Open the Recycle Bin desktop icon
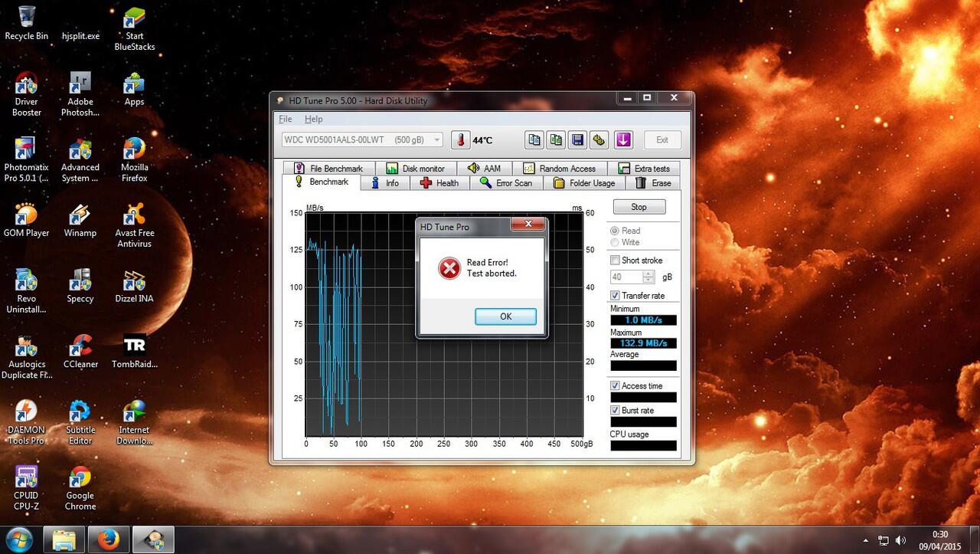 pyautogui.click(x=27, y=23)
